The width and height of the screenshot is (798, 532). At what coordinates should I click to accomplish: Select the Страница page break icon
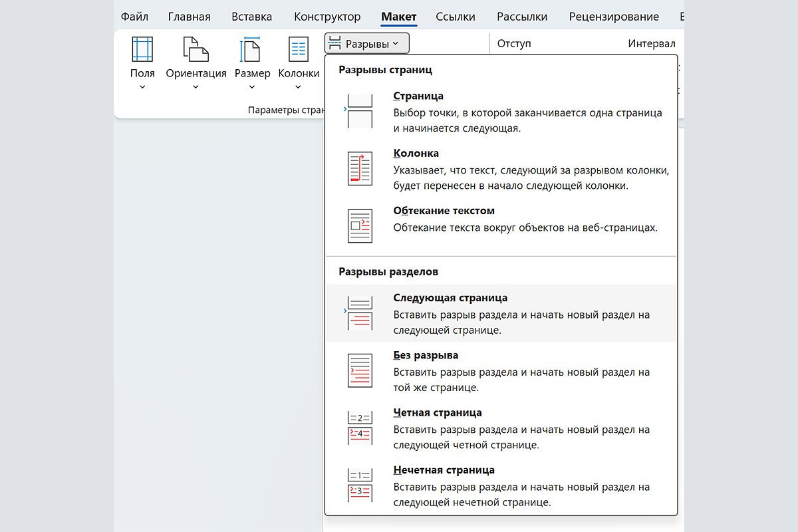(x=360, y=111)
